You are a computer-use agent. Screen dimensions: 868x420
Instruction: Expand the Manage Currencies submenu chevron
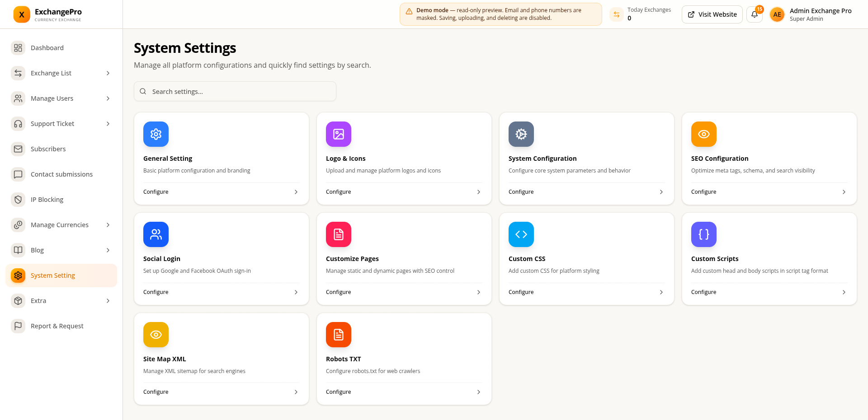point(108,225)
